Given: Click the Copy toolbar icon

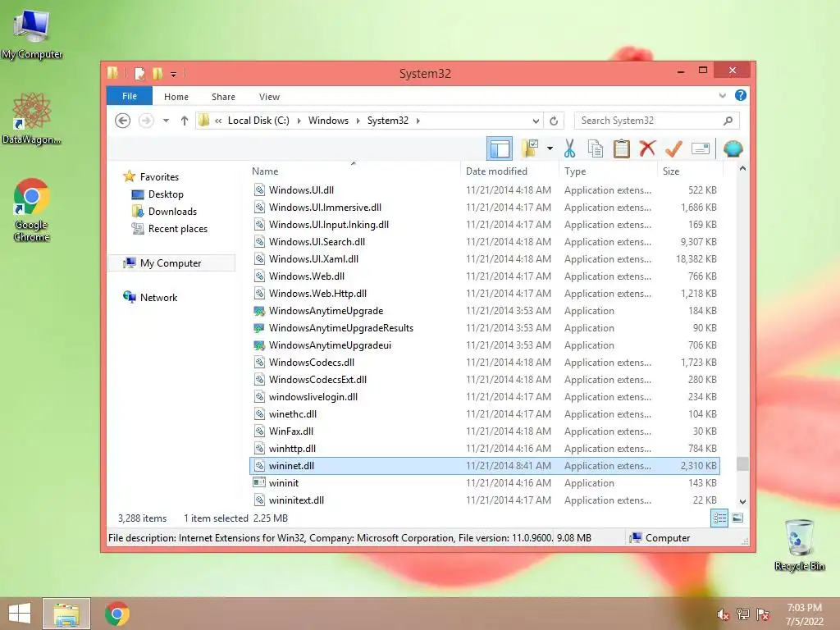Looking at the screenshot, I should [596, 148].
